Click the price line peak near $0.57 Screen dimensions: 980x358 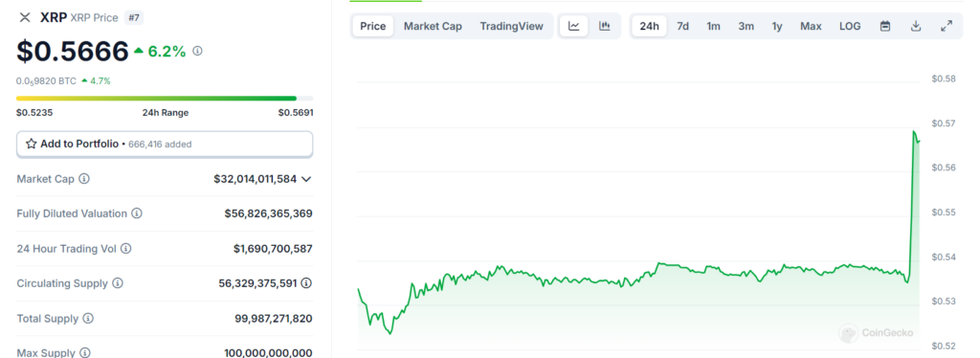[914, 132]
